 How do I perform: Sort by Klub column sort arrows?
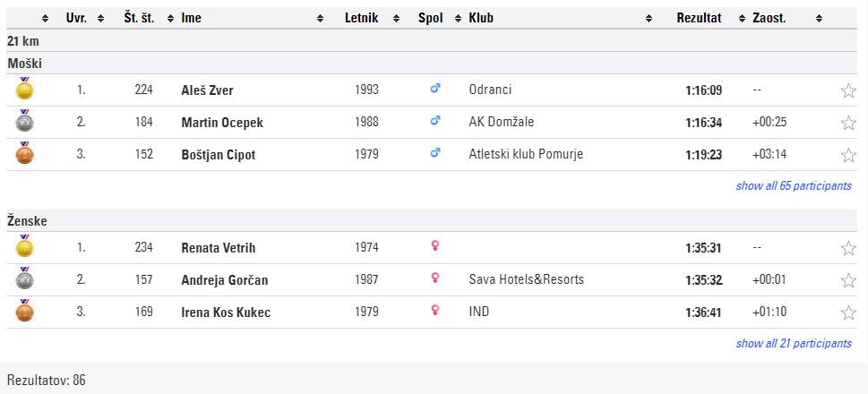coord(649,18)
